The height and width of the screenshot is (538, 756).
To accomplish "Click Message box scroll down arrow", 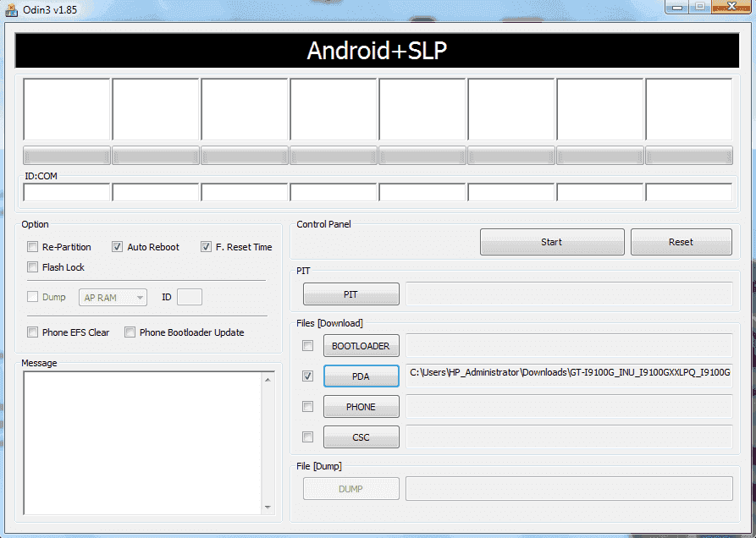I will pyautogui.click(x=268, y=508).
